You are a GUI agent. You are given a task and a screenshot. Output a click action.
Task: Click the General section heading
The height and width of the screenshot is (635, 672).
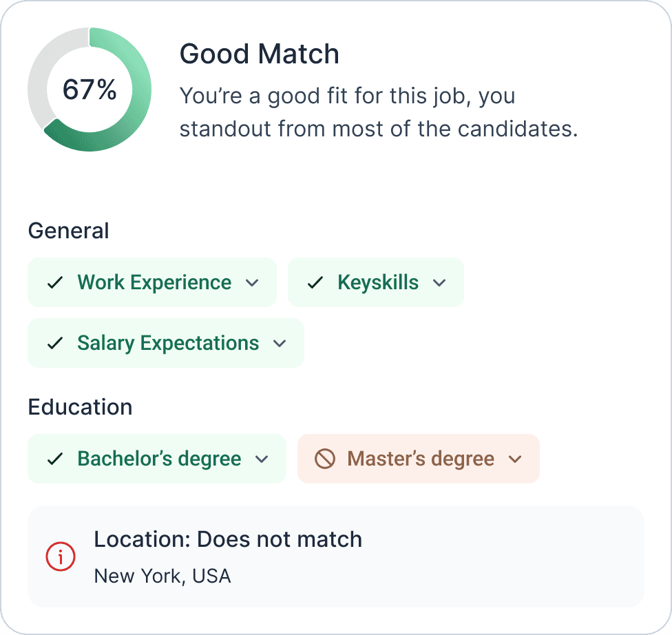tap(68, 231)
